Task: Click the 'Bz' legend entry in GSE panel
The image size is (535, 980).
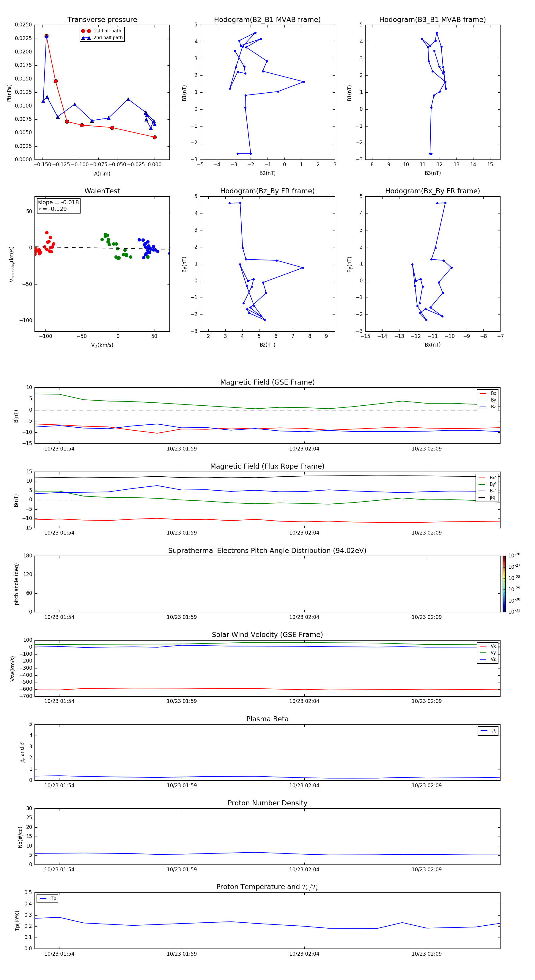Action: [488, 407]
